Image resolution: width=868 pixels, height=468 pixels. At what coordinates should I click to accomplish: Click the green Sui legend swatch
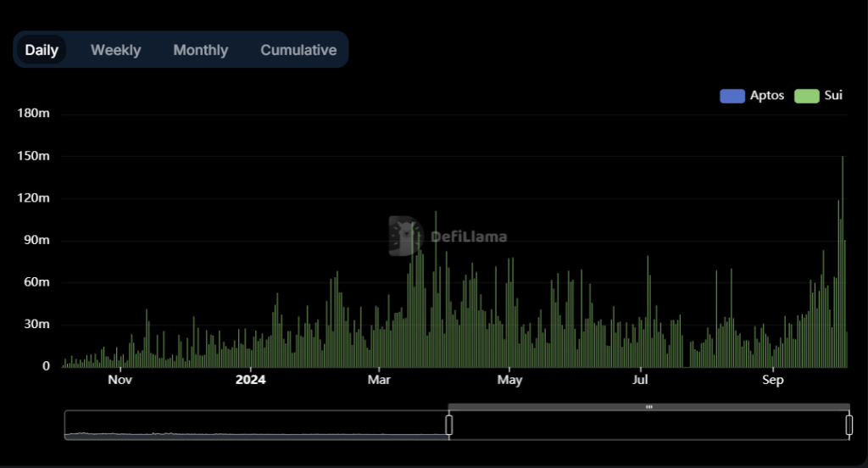(806, 96)
